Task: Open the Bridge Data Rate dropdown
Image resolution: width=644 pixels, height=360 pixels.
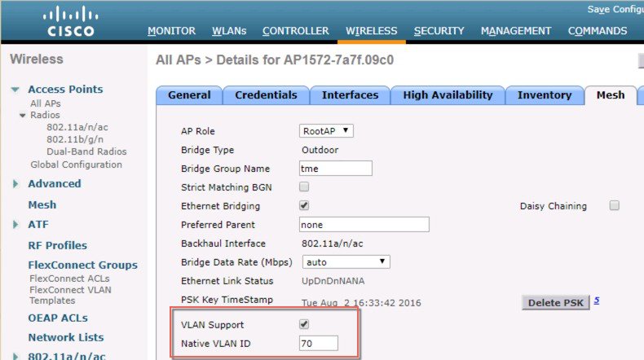Action: [346, 262]
